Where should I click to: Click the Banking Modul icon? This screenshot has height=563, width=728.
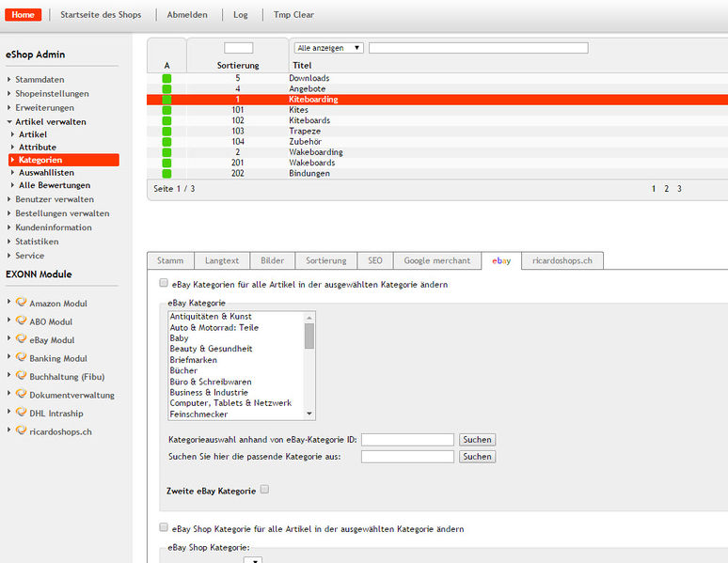pyautogui.click(x=21, y=358)
